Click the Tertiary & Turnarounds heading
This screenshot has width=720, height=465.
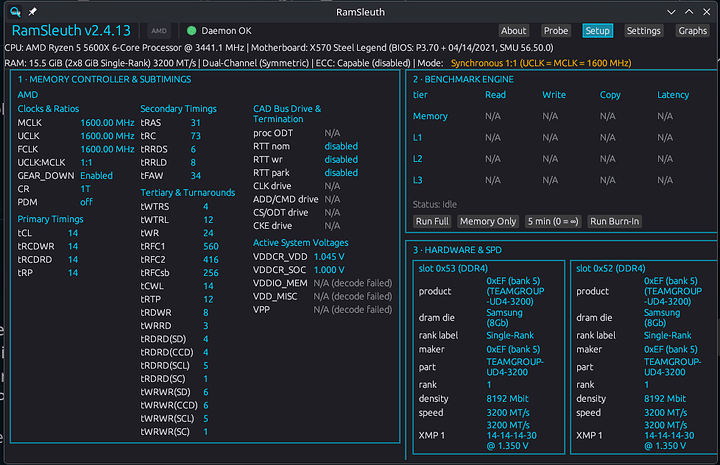click(x=187, y=193)
